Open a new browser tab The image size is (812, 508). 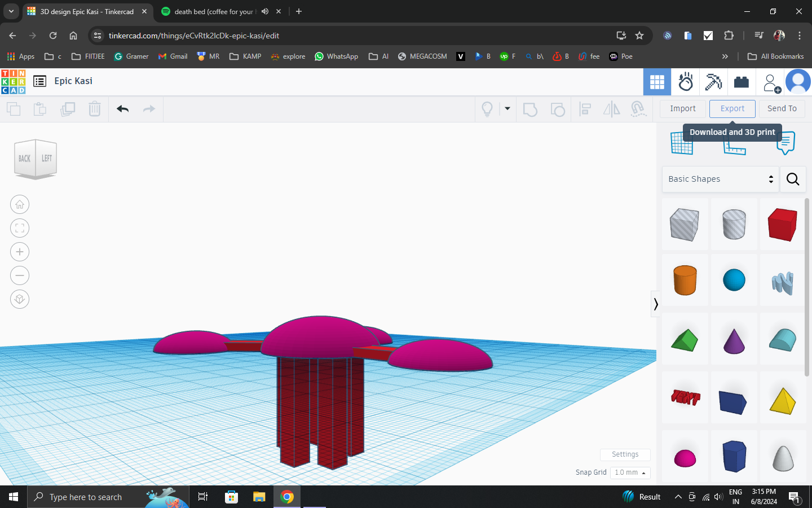pos(299,11)
